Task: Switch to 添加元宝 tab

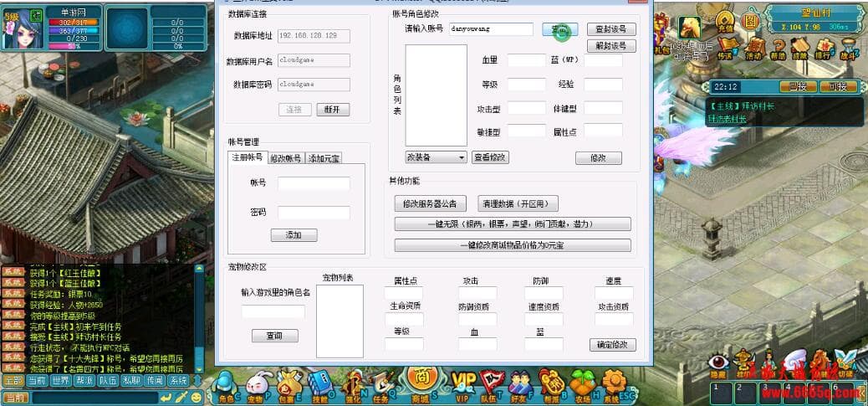Action: click(x=324, y=158)
